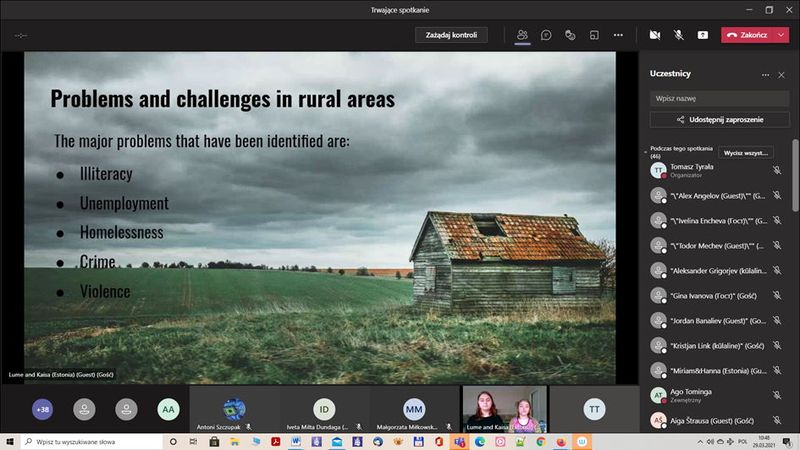
Task: Click Gina Ivanova muted mic icon
Action: [777, 295]
